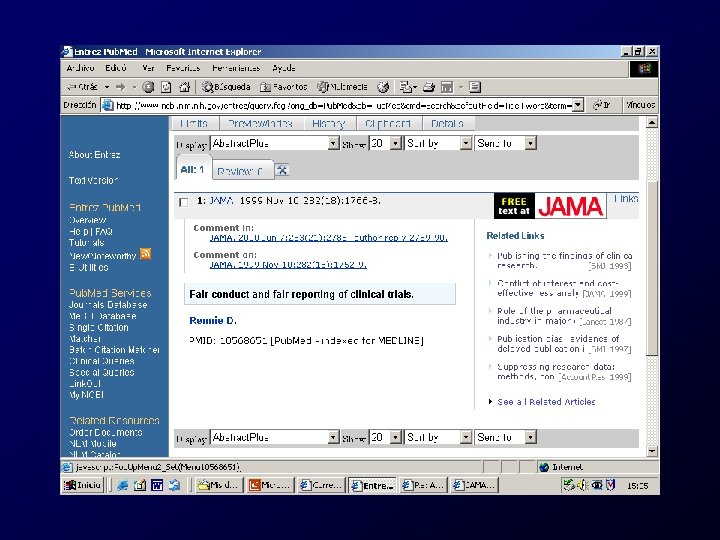Open the top Send to dropdown
Viewport: 720px width, 540px height.
[505, 143]
